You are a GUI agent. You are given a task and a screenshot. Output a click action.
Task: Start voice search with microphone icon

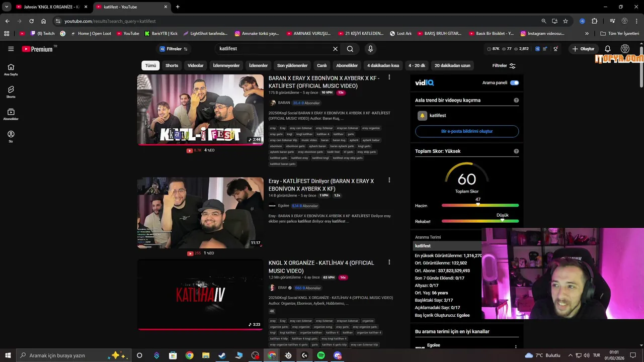tap(370, 49)
